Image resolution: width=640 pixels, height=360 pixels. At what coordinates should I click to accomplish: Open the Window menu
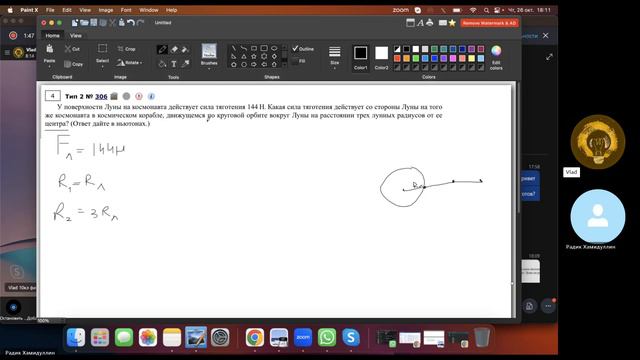(x=149, y=10)
